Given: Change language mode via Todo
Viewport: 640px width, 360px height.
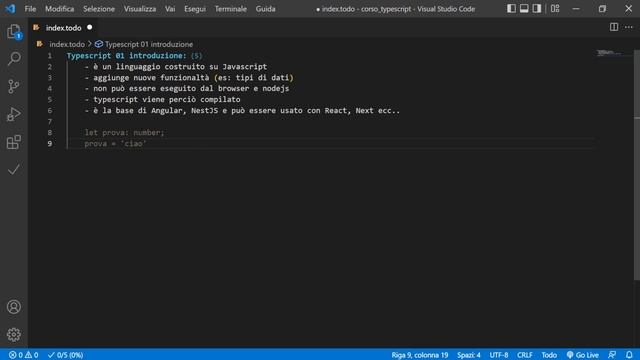Looking at the screenshot, I should coord(549,355).
